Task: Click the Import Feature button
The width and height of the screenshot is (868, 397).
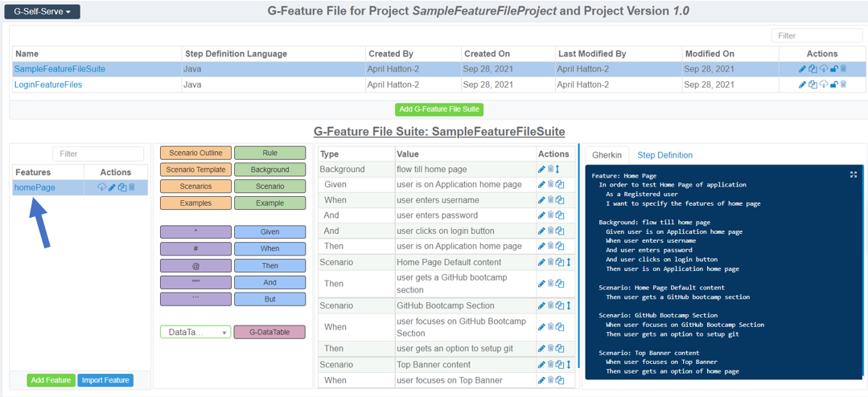Action: coord(105,380)
